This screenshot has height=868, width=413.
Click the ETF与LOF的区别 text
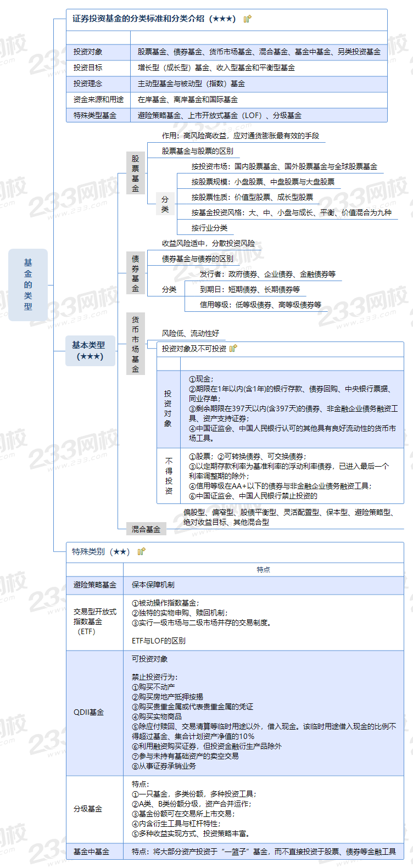(159, 641)
